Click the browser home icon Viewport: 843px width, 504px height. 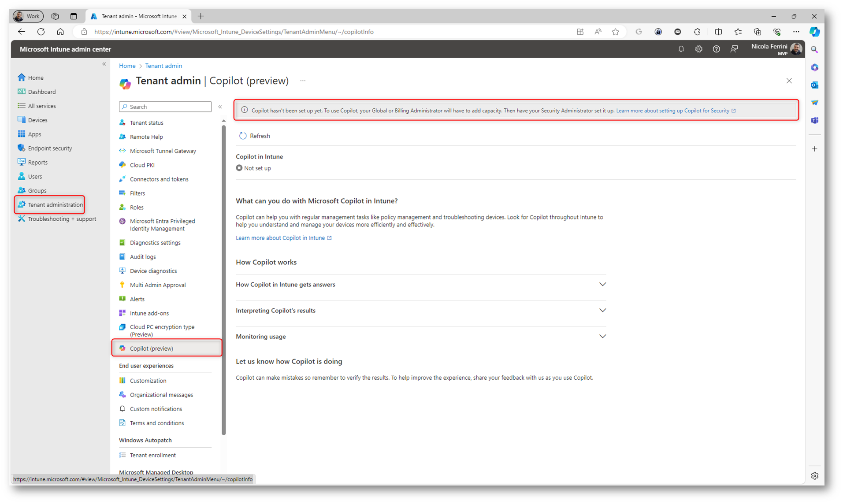tap(60, 32)
